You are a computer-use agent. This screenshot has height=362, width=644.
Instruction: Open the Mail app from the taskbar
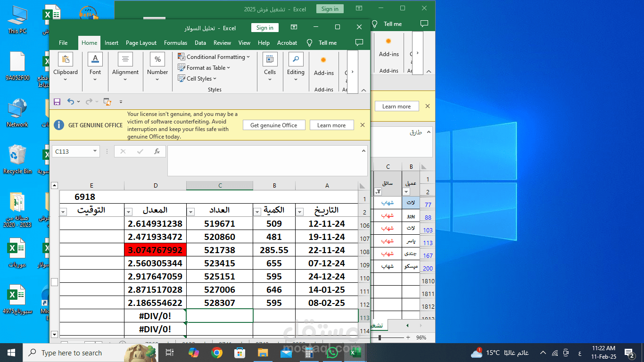(x=286, y=353)
